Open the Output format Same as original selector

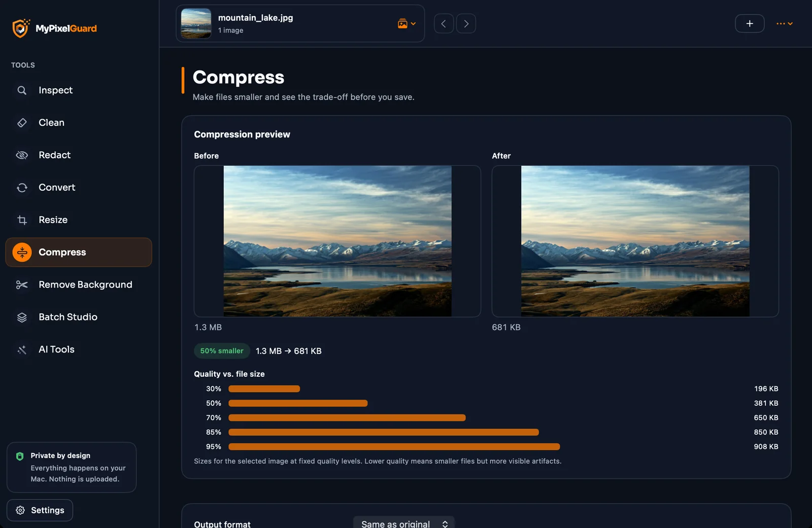tap(404, 523)
